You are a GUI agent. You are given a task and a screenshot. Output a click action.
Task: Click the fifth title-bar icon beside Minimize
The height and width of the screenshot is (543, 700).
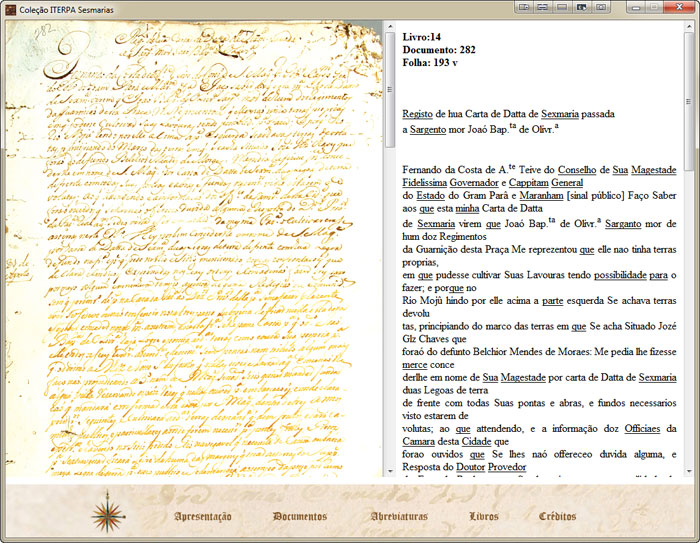coord(599,7)
